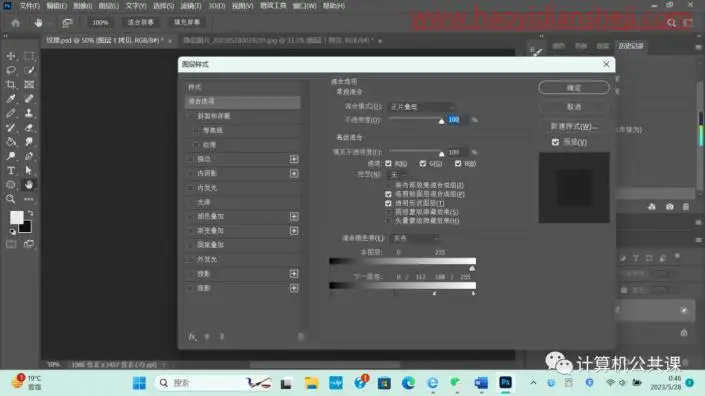Screen dimensions: 705x396
Task: Select the Brush tool
Action: point(11,113)
